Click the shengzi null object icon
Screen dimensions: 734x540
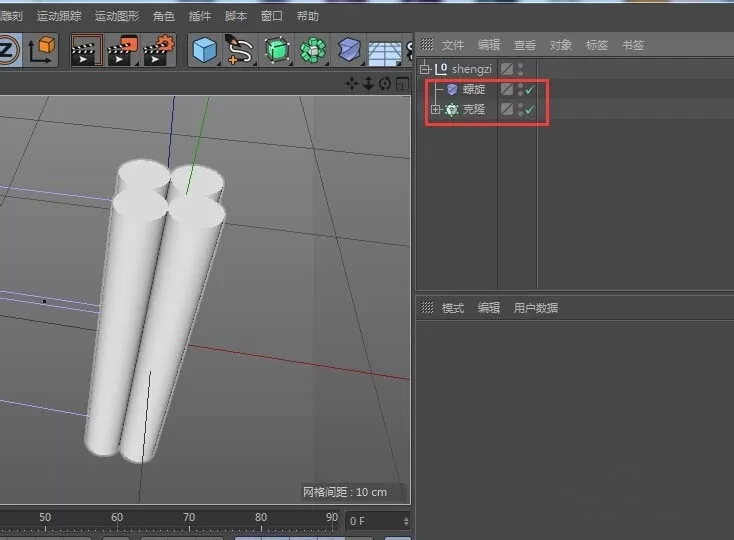441,69
